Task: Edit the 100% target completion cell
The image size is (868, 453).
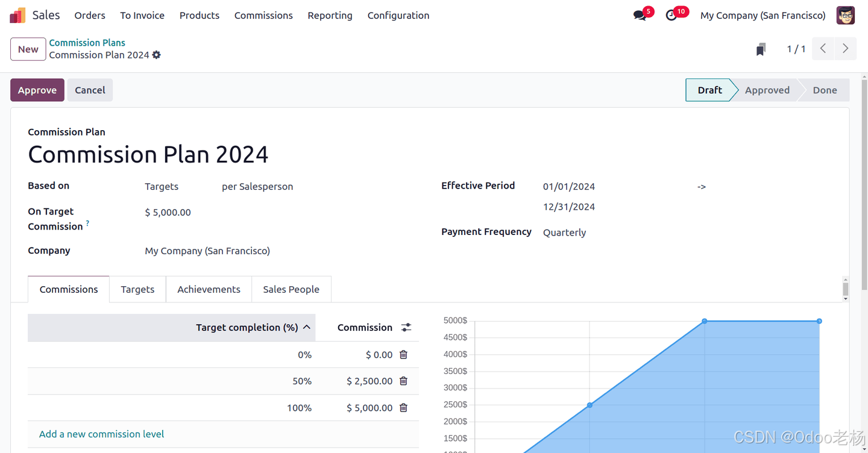Action: point(171,408)
